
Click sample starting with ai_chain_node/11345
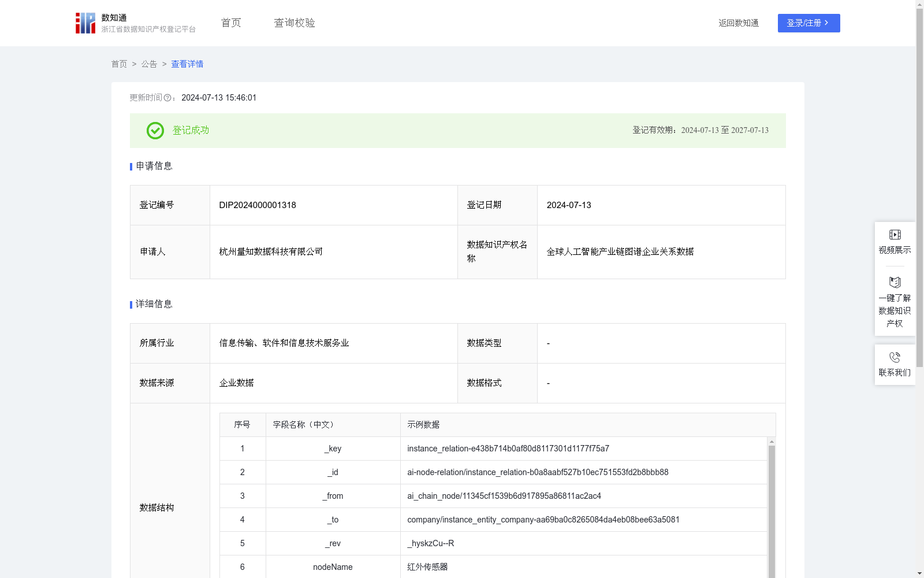click(504, 496)
